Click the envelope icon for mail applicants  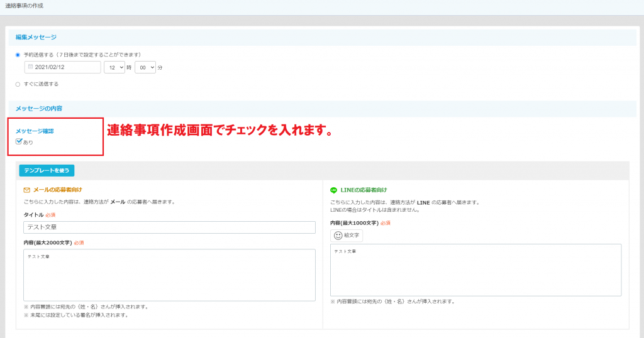26,189
